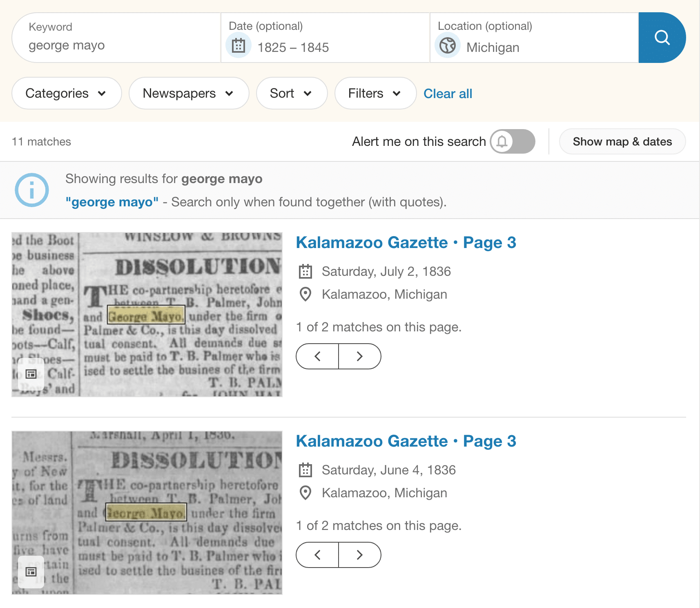Click clipping icon on second result thumbnail
This screenshot has width=700, height=608.
31,572
